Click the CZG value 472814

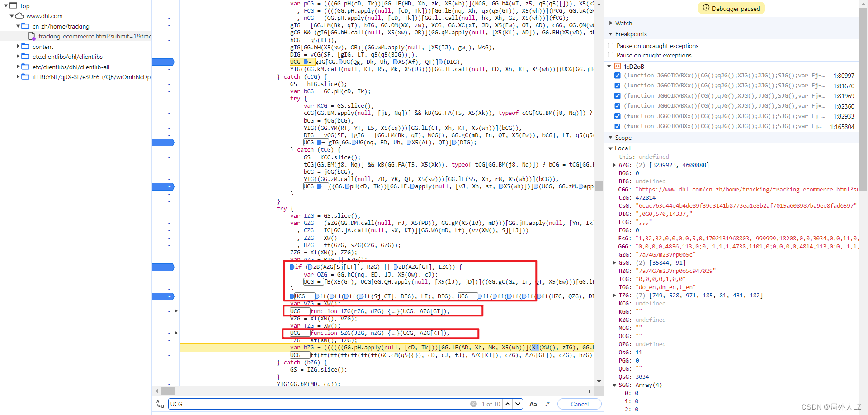(646, 198)
